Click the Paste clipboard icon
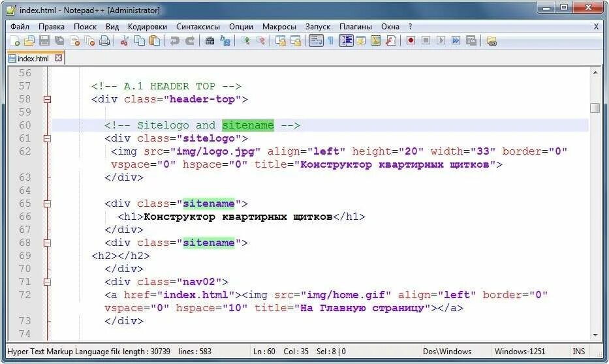The width and height of the screenshot is (609, 364). (155, 40)
